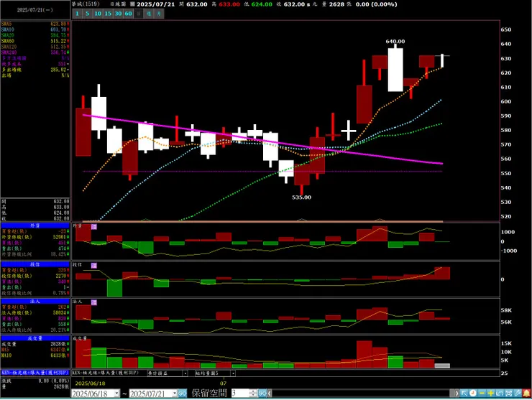This screenshot has height=400, width=532.
Task: Click the date 2025/07/21 box at top left
Action: (35, 10)
